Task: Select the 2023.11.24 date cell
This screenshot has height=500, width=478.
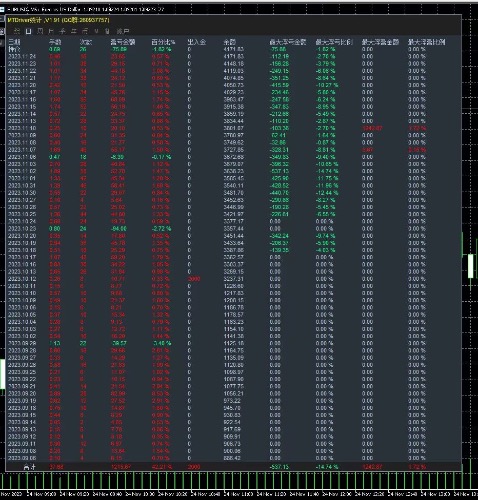Action: click(x=22, y=56)
